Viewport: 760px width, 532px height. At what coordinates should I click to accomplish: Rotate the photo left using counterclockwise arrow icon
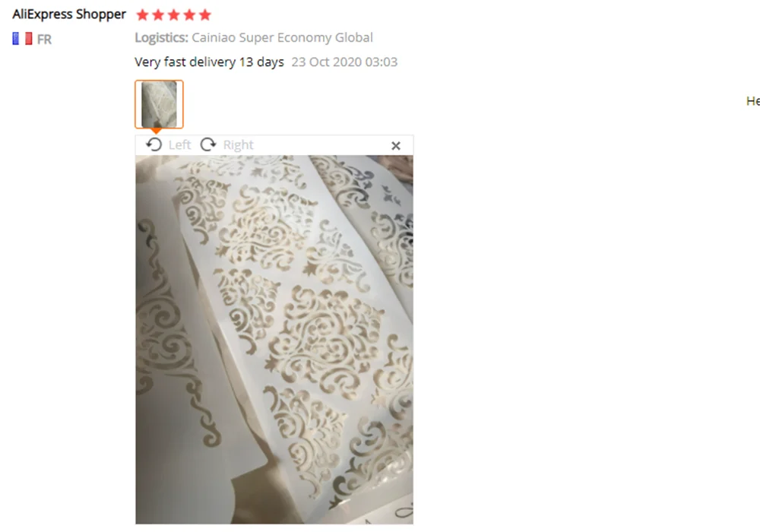[x=154, y=144]
